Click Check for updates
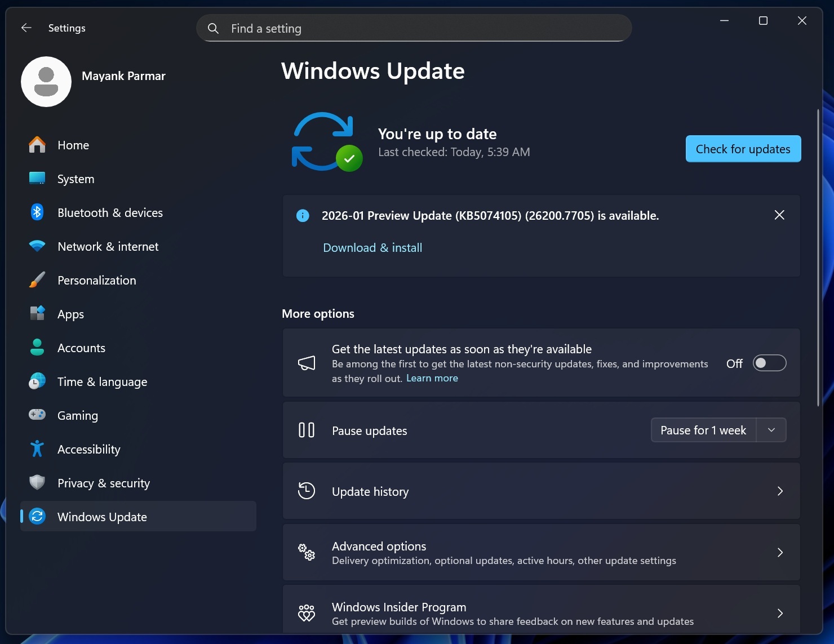834x644 pixels. click(x=743, y=149)
